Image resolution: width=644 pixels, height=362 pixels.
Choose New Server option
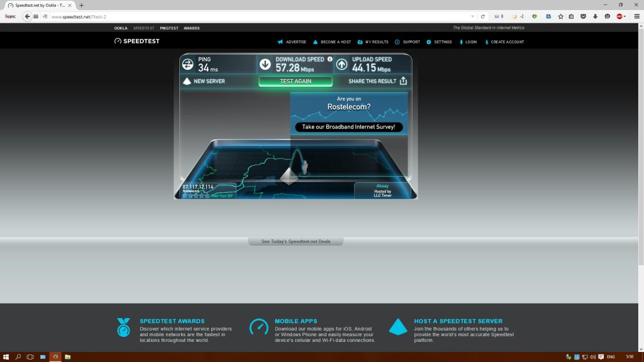pyautogui.click(x=204, y=81)
